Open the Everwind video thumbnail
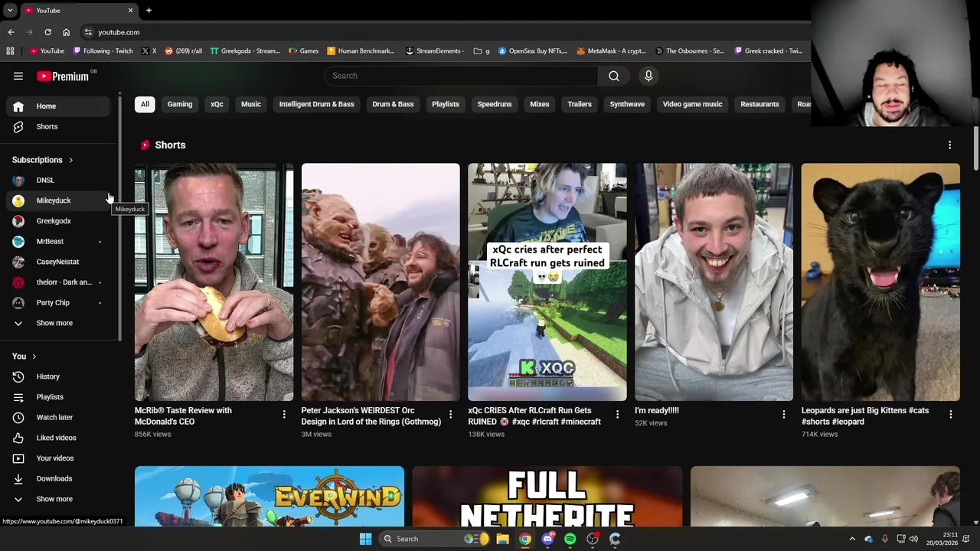Screen dimensions: 980x551 [x=269, y=496]
